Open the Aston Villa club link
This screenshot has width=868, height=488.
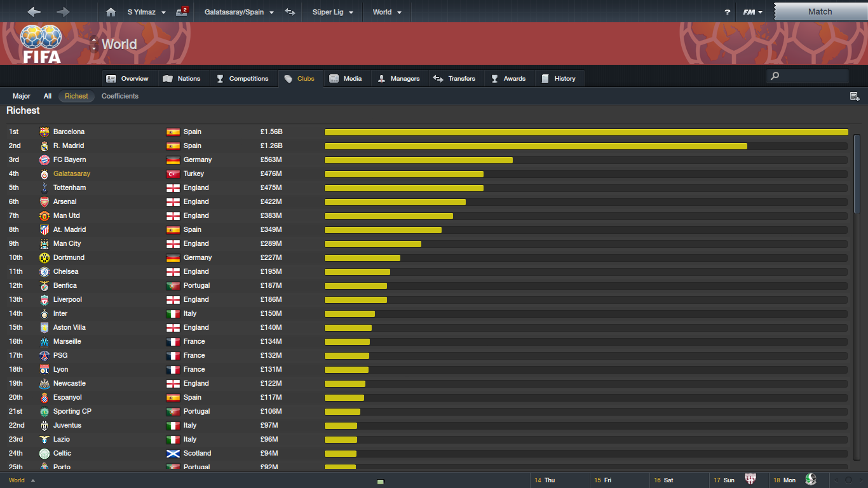[69, 328]
